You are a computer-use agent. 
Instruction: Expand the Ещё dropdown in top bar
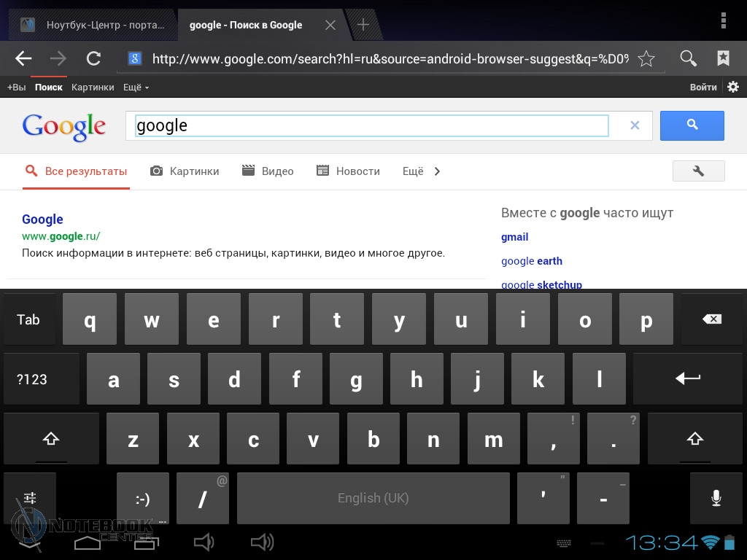click(x=136, y=87)
